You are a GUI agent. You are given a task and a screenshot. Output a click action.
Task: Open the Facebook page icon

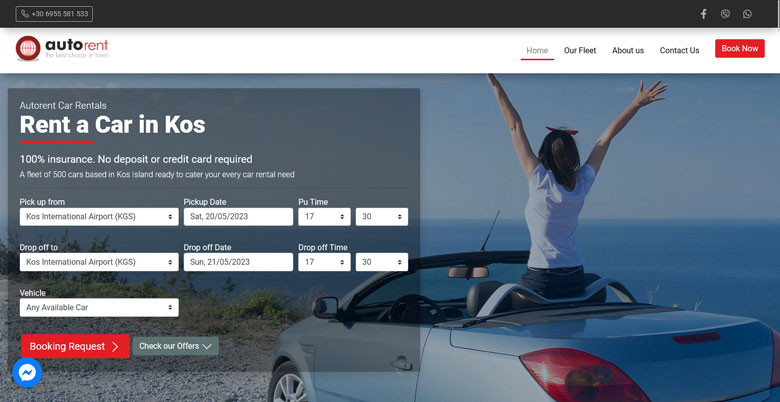tap(703, 14)
